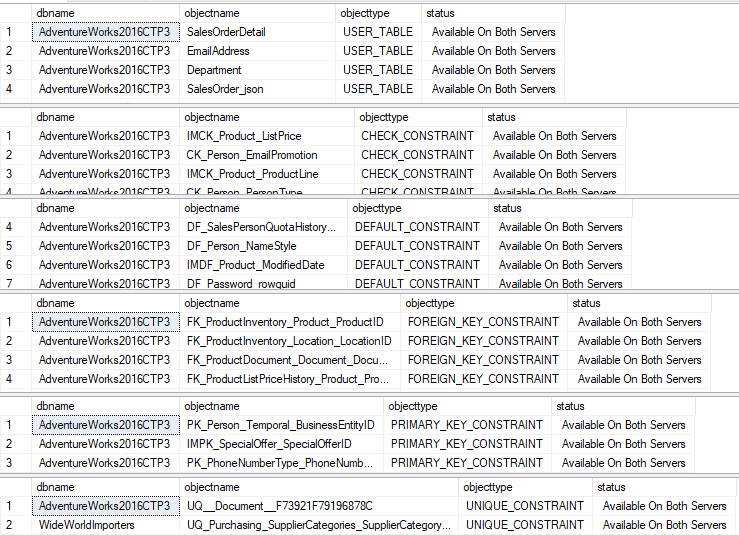Select the EmailAddress objectname cell

[x=257, y=51]
